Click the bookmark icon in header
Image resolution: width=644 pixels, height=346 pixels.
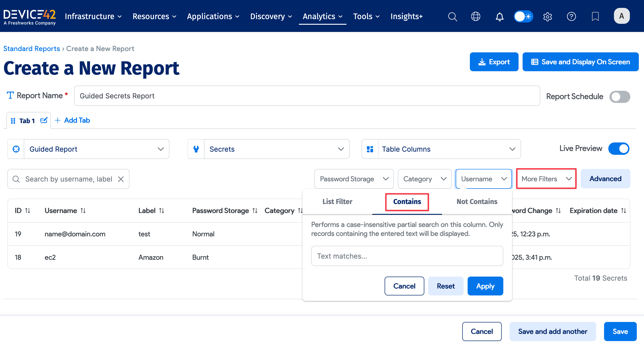coord(595,17)
